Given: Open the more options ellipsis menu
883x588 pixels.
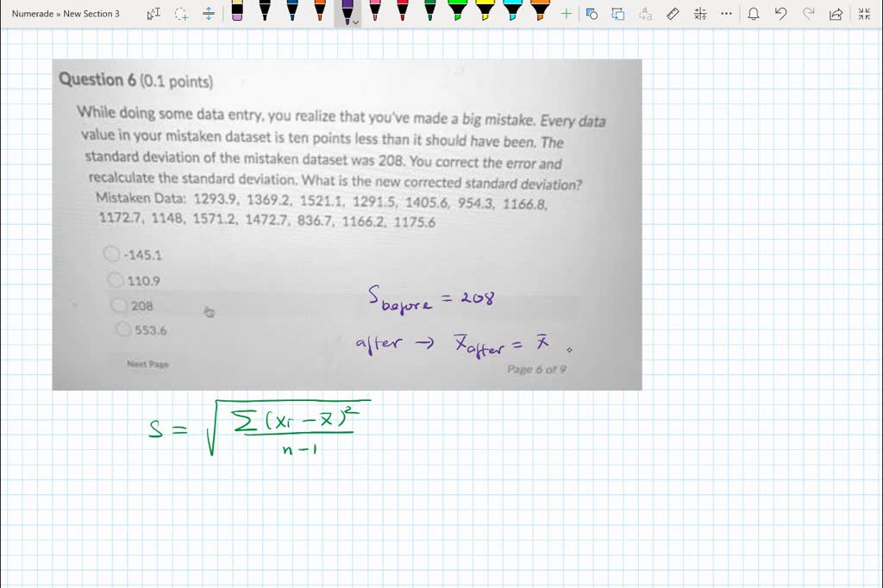Looking at the screenshot, I should pyautogui.click(x=726, y=14).
